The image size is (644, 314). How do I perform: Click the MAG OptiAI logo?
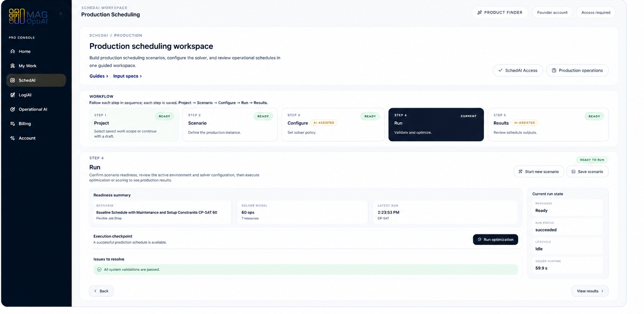coord(28,16)
